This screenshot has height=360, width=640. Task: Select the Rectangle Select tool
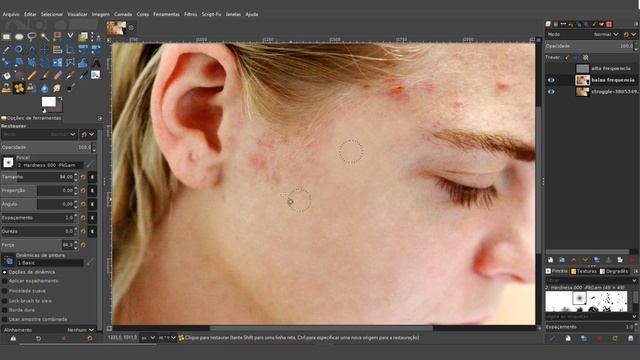pyautogui.click(x=6, y=37)
